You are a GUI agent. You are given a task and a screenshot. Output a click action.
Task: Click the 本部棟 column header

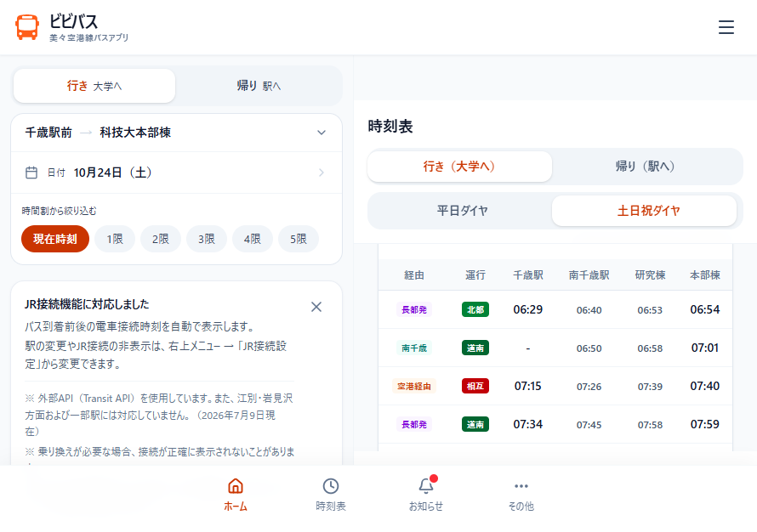coord(705,274)
